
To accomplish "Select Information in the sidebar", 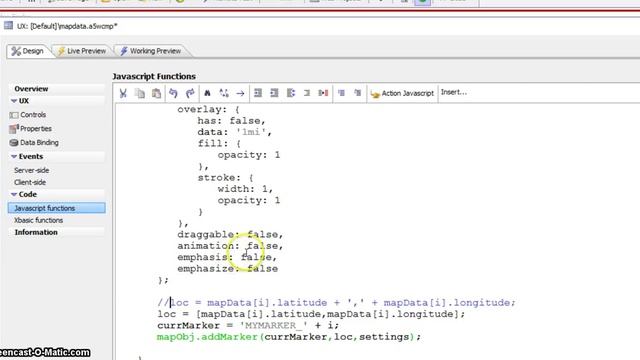I will (36, 232).
